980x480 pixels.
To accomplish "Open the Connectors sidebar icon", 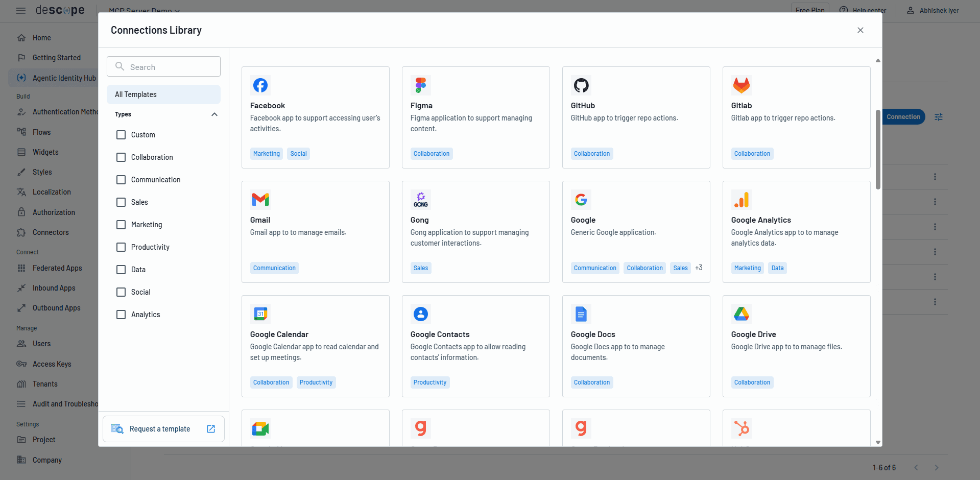I will pyautogui.click(x=21, y=232).
